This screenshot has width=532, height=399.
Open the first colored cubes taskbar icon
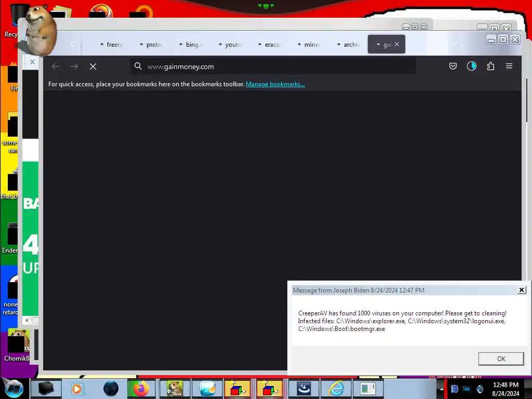point(237,389)
